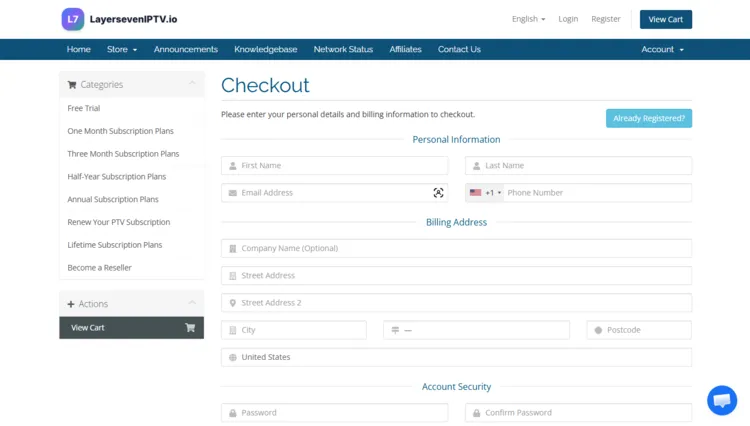Open the Account dropdown menu
750x426 pixels.
(x=662, y=49)
